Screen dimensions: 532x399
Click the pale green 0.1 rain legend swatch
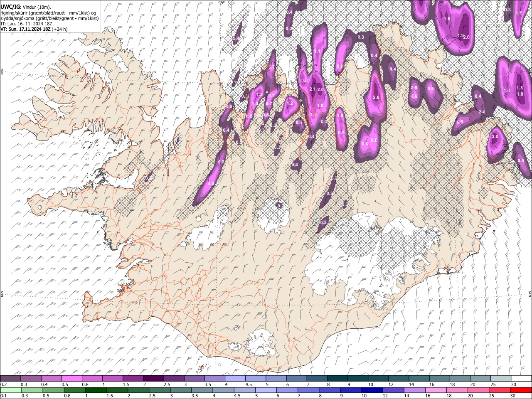pos(10,390)
